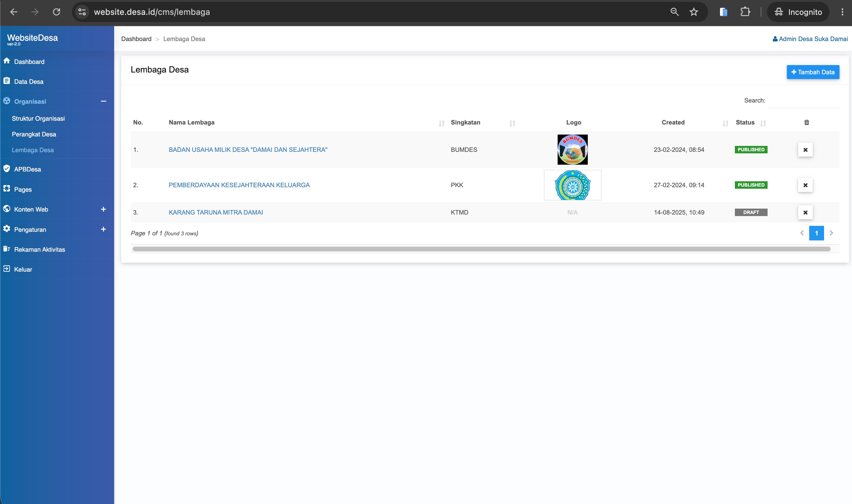
Task: Open PEMBERDAYAAN KESEJAHTERAAN KELUARGA link
Action: click(239, 185)
